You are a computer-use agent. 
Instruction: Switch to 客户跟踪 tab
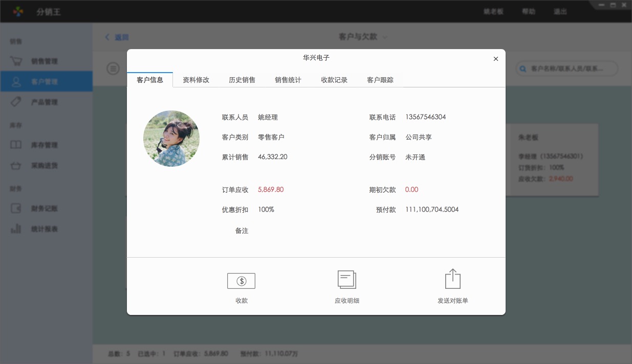click(380, 80)
